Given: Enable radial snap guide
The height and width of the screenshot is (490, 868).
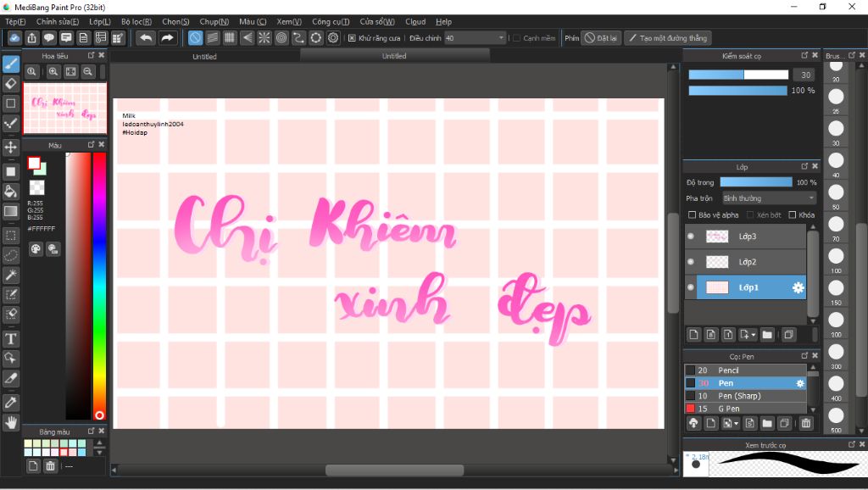Looking at the screenshot, I should coord(264,37).
